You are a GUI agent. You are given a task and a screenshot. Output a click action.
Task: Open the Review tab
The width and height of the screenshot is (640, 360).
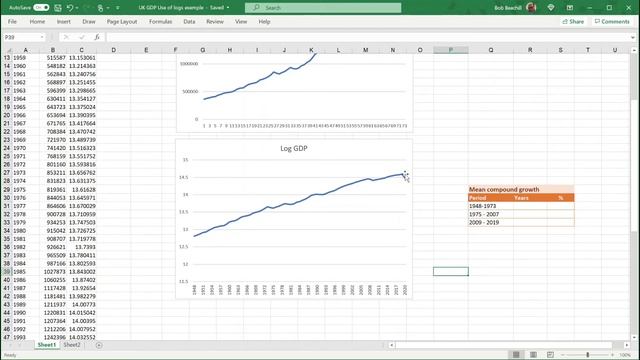coord(215,22)
